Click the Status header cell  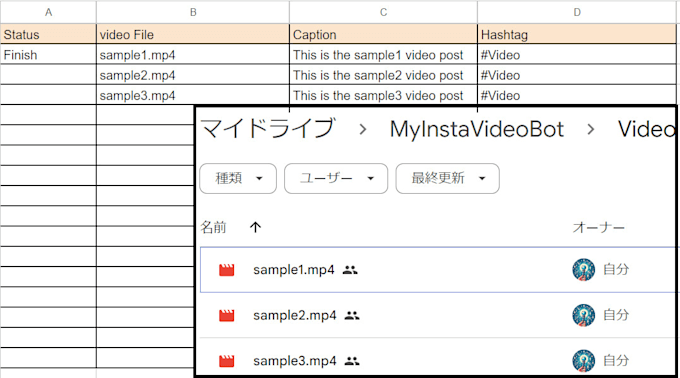[x=48, y=34]
